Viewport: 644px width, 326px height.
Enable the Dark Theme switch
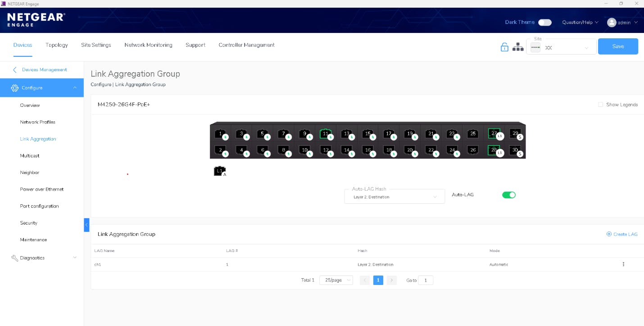click(x=544, y=23)
